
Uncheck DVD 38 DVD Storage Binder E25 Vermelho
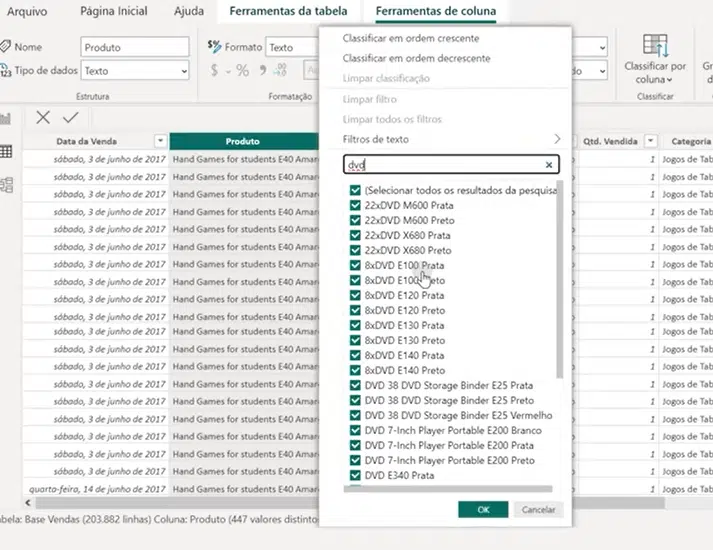pyautogui.click(x=355, y=415)
